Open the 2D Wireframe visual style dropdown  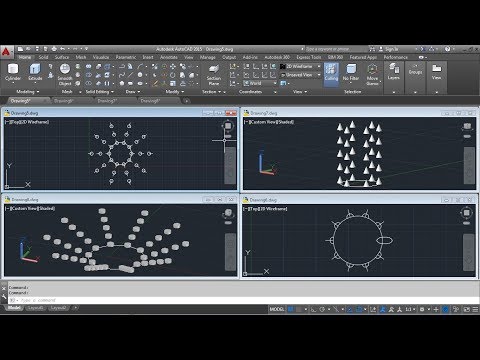(300, 66)
